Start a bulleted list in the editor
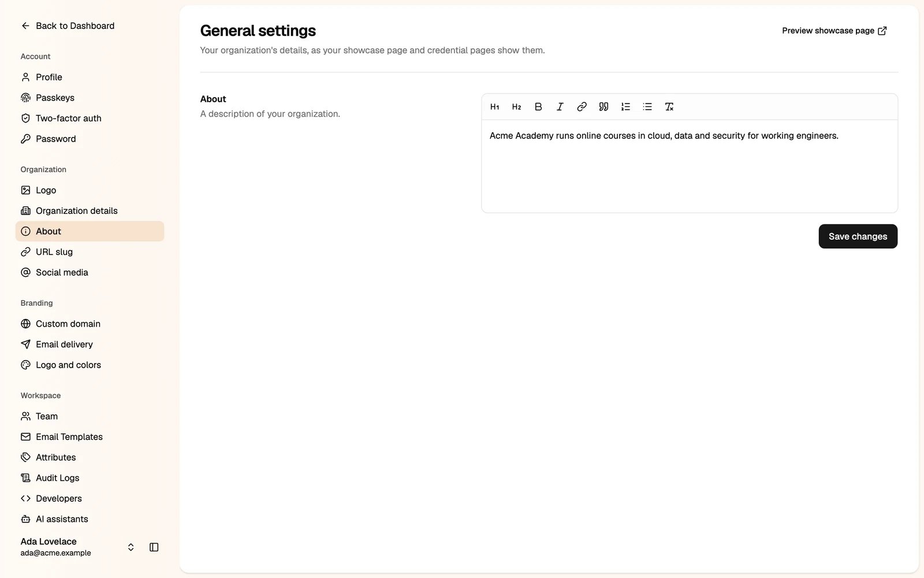 [647, 107]
